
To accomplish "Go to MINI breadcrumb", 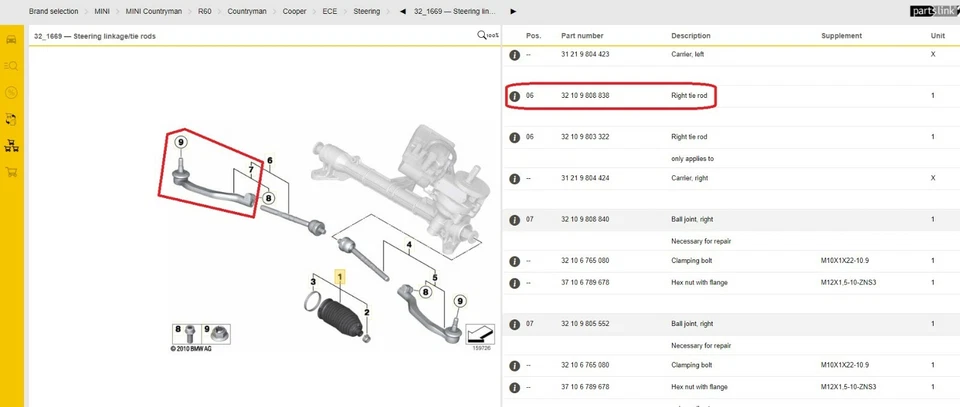I will click(x=102, y=11).
